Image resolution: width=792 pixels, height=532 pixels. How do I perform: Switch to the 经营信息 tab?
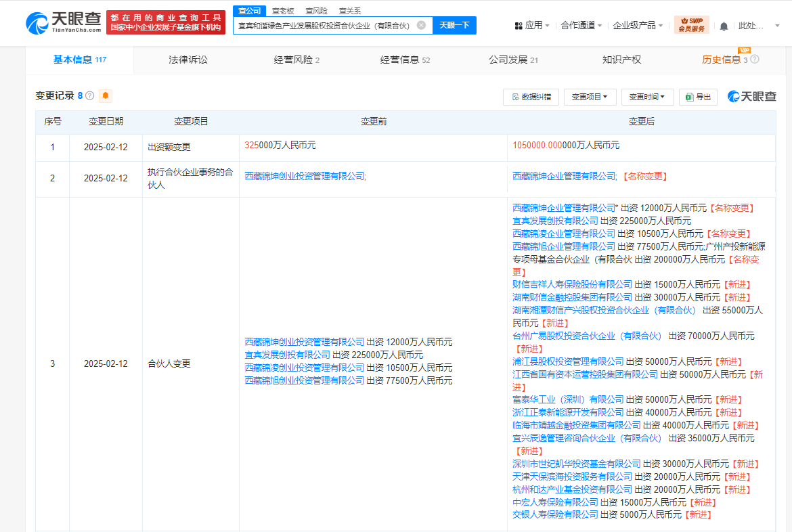coord(405,60)
